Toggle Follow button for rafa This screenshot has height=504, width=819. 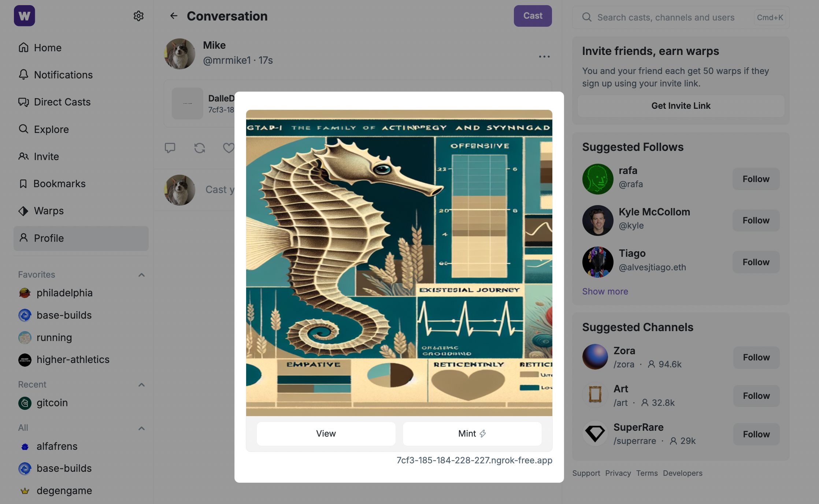click(756, 179)
